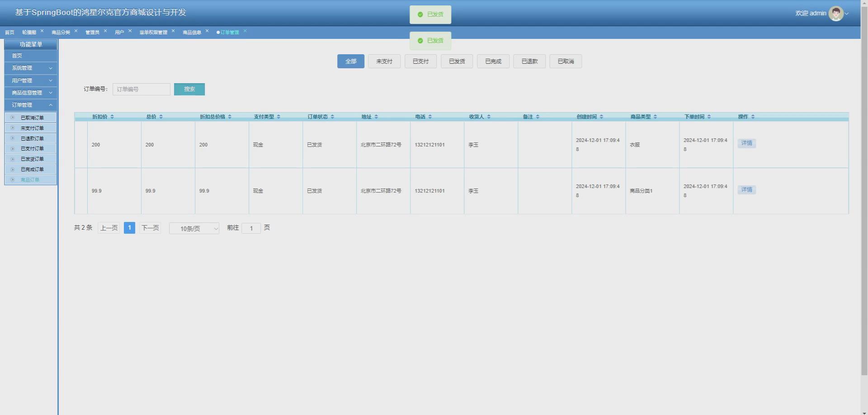Focus the 订单编号 input field
The height and width of the screenshot is (415, 868).
(142, 89)
